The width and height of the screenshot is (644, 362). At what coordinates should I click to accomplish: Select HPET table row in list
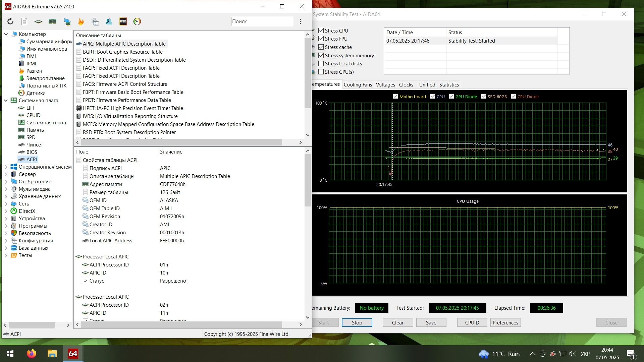[x=133, y=108]
